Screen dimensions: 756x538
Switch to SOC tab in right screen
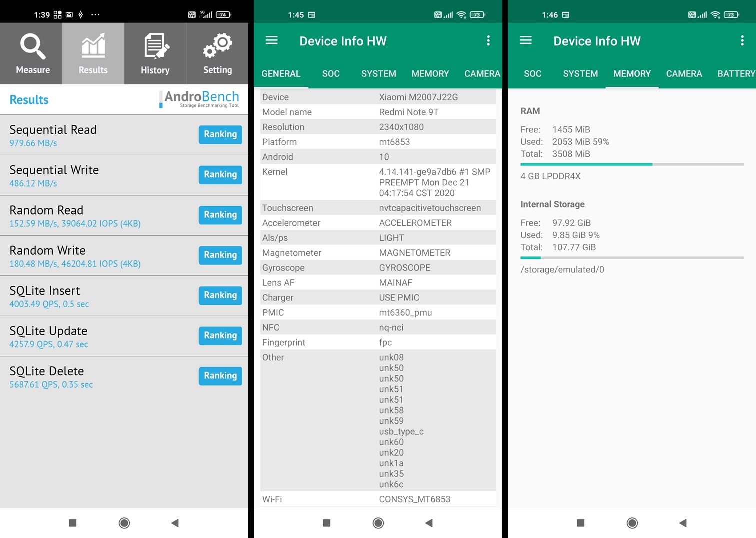(x=533, y=74)
